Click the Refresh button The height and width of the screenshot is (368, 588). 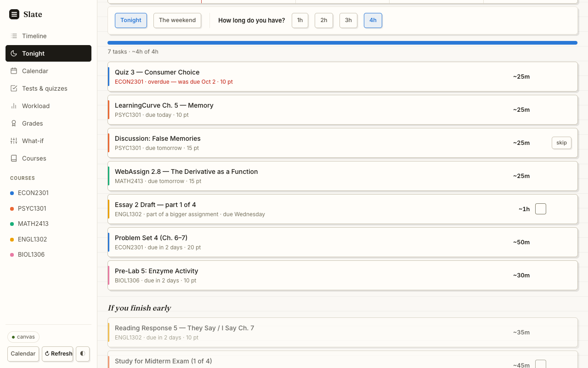click(57, 354)
